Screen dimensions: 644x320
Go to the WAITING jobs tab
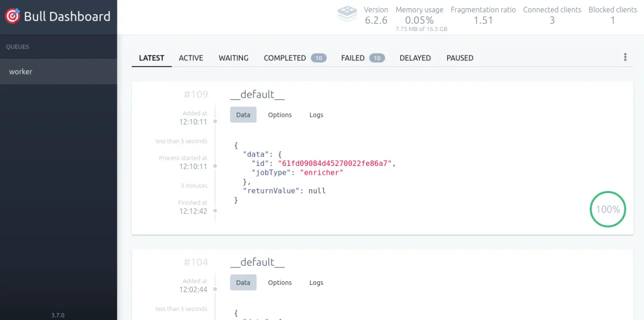tap(233, 58)
